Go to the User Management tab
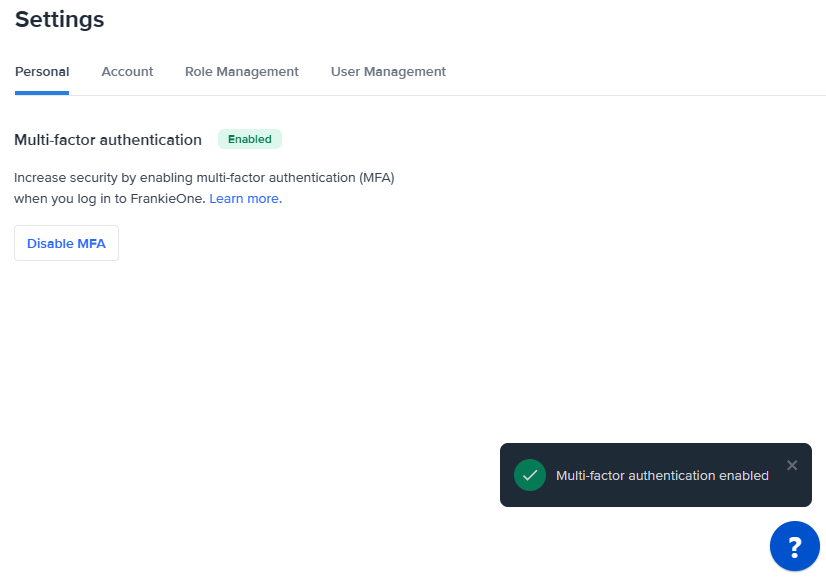This screenshot has height=578, width=826. click(x=388, y=71)
